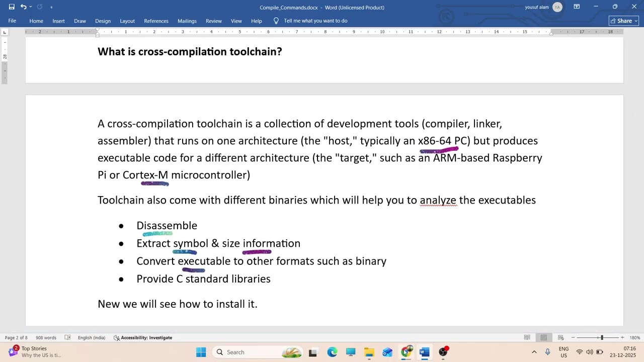Image resolution: width=644 pixels, height=362 pixels.
Task: Click the spelling proofing icon in status bar
Action: coord(67,338)
